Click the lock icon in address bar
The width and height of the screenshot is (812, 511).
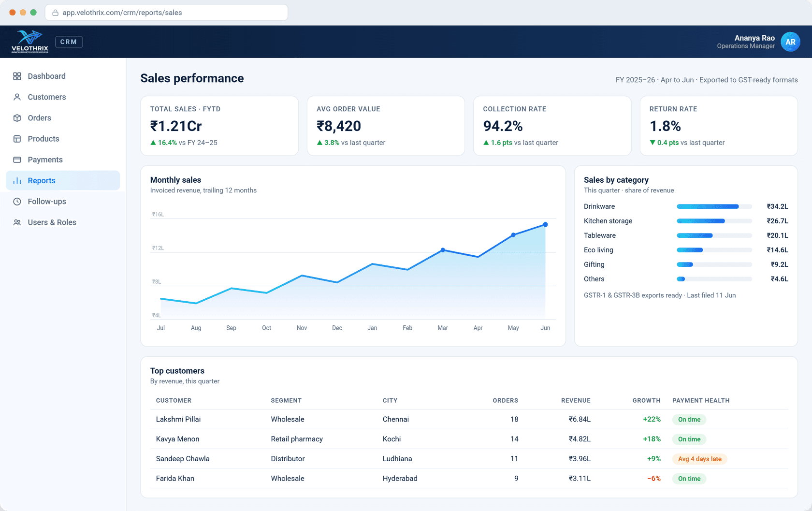55,13
